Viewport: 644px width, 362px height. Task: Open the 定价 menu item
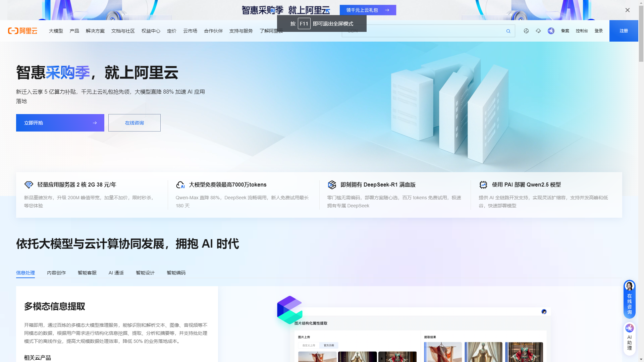click(171, 31)
